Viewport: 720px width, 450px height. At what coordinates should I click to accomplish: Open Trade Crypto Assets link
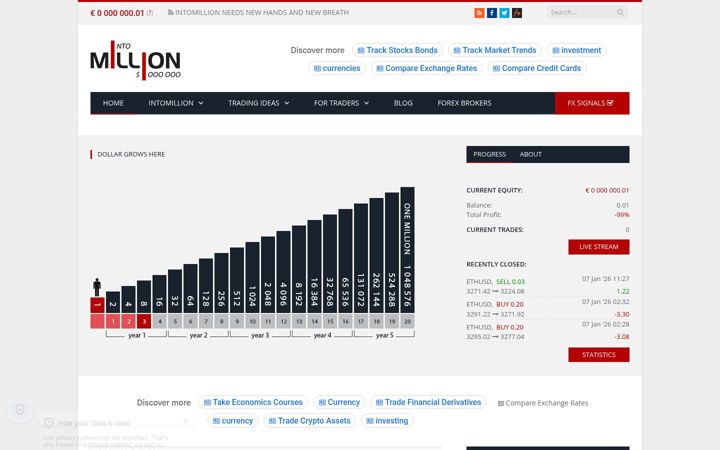309,421
